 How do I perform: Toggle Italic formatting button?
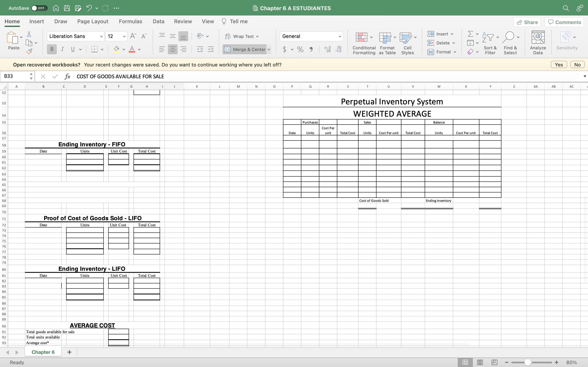pos(62,49)
